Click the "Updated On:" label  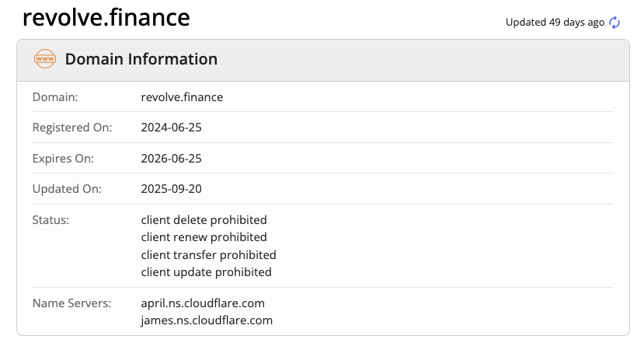tap(66, 188)
